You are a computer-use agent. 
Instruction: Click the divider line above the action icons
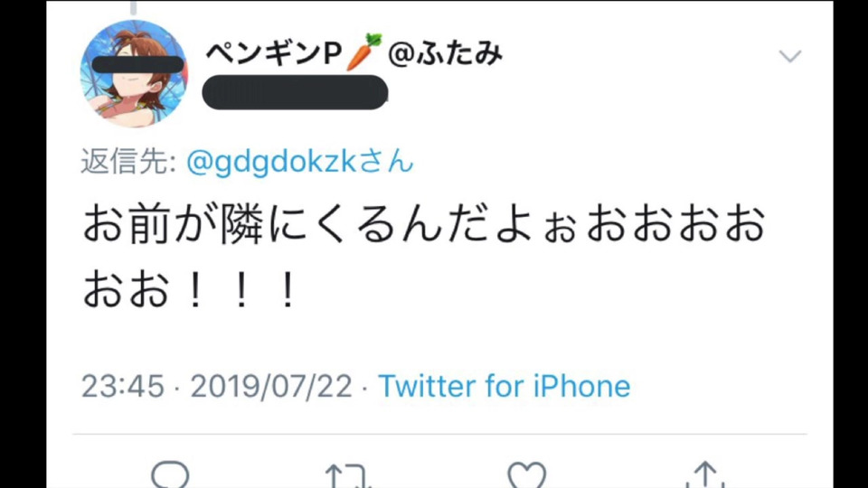point(439,435)
